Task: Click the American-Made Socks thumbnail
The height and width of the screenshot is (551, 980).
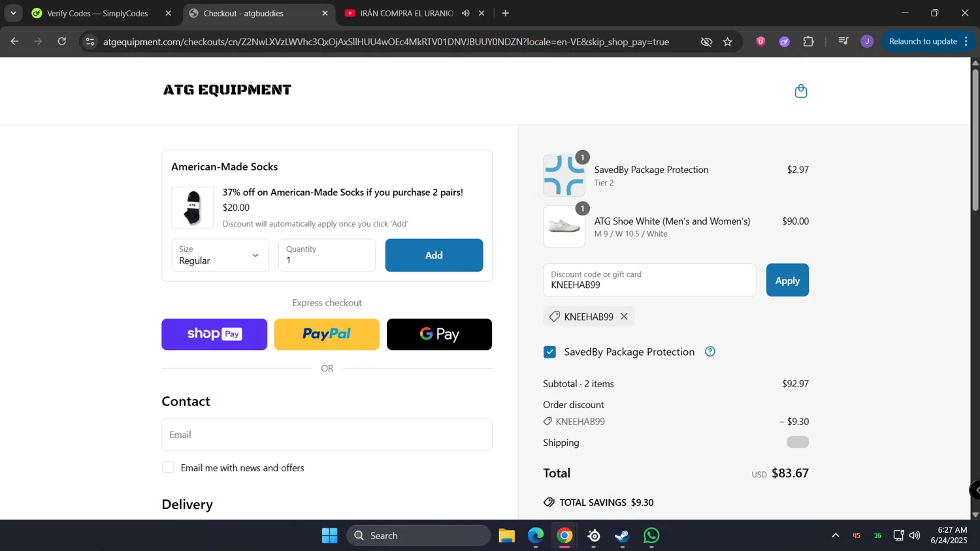Action: tap(193, 208)
